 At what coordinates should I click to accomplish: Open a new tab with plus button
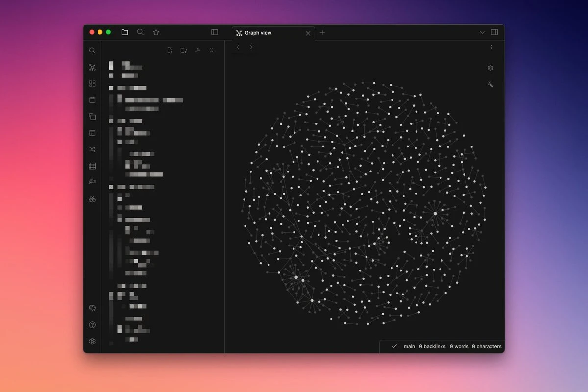[322, 33]
